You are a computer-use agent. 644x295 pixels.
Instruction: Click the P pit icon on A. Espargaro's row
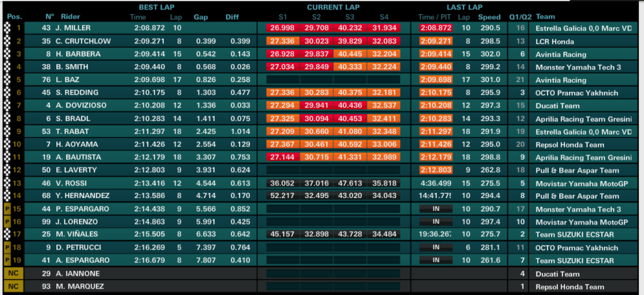6,260
